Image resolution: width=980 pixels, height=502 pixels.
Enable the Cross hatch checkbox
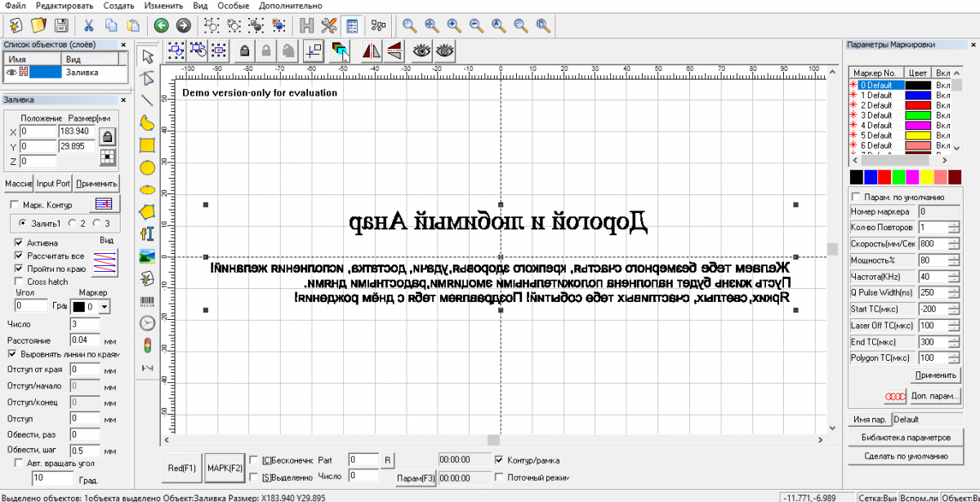pyautogui.click(x=20, y=282)
